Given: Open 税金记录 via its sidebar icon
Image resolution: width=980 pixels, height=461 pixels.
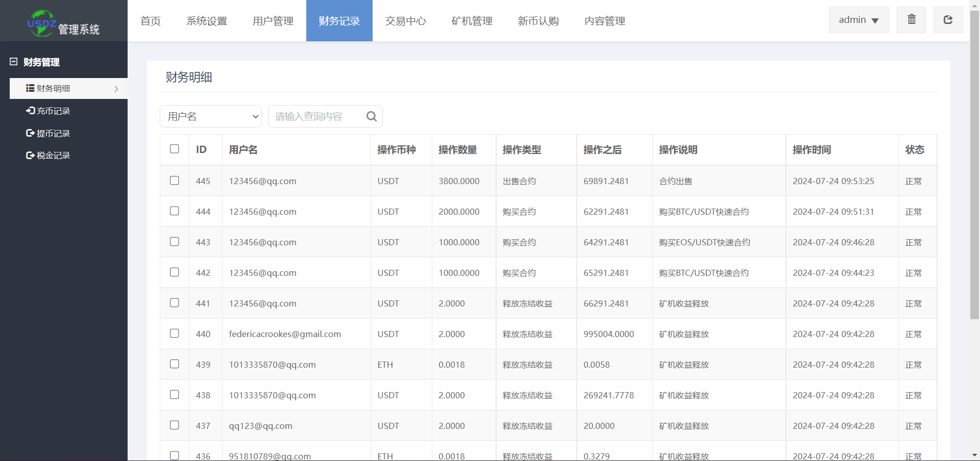Looking at the screenshot, I should tap(30, 156).
